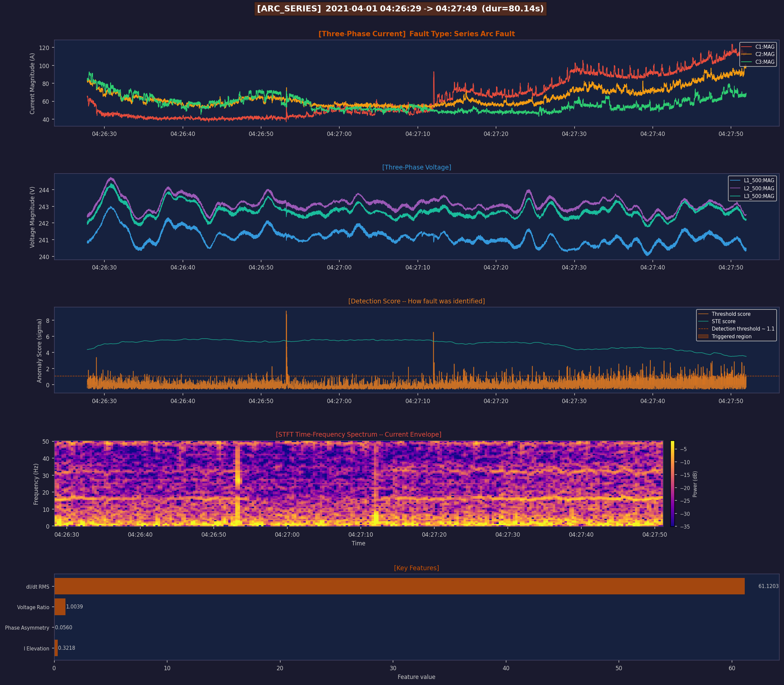Click the Detection threshold legend entry
This screenshot has width=784, height=685.
pyautogui.click(x=743, y=329)
